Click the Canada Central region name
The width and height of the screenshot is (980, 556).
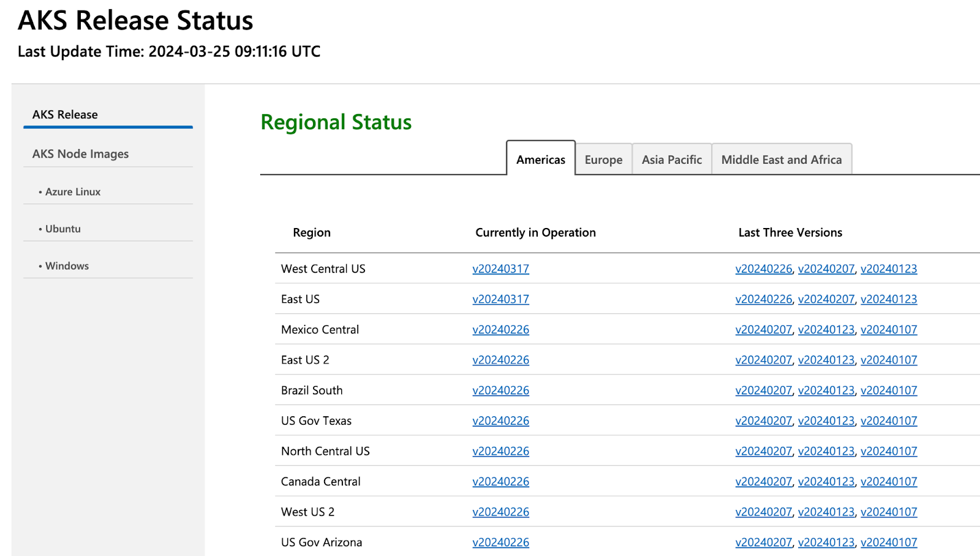320,482
